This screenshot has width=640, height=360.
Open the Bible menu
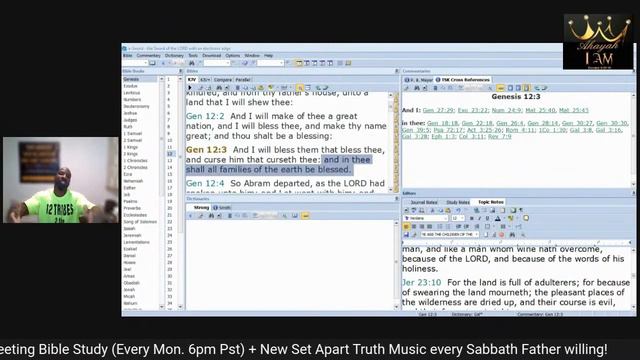tap(128, 56)
